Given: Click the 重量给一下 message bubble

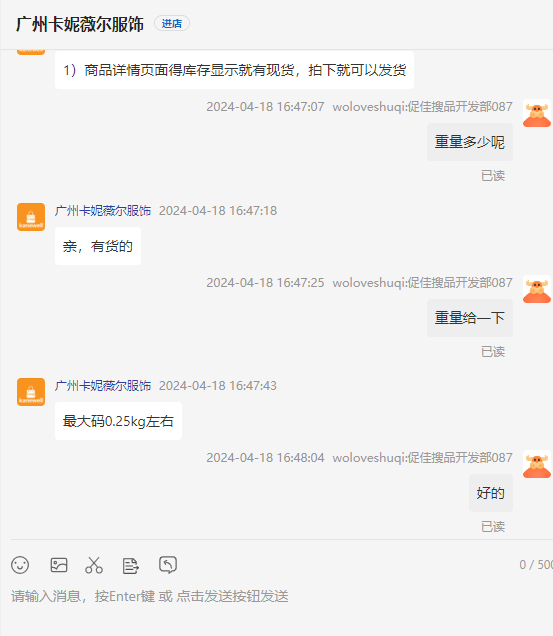Looking at the screenshot, I should point(470,318).
